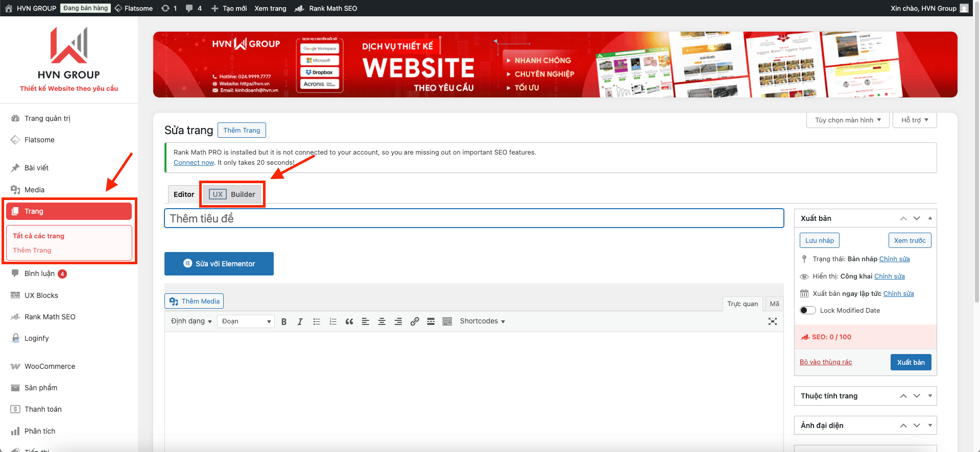Open the Đoạn paragraph format dropdown
Image resolution: width=980 pixels, height=452 pixels.
[x=246, y=321]
